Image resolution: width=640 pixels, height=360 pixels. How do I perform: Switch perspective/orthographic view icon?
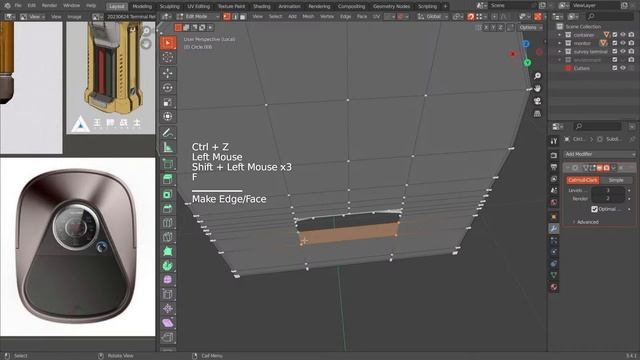coord(537,114)
